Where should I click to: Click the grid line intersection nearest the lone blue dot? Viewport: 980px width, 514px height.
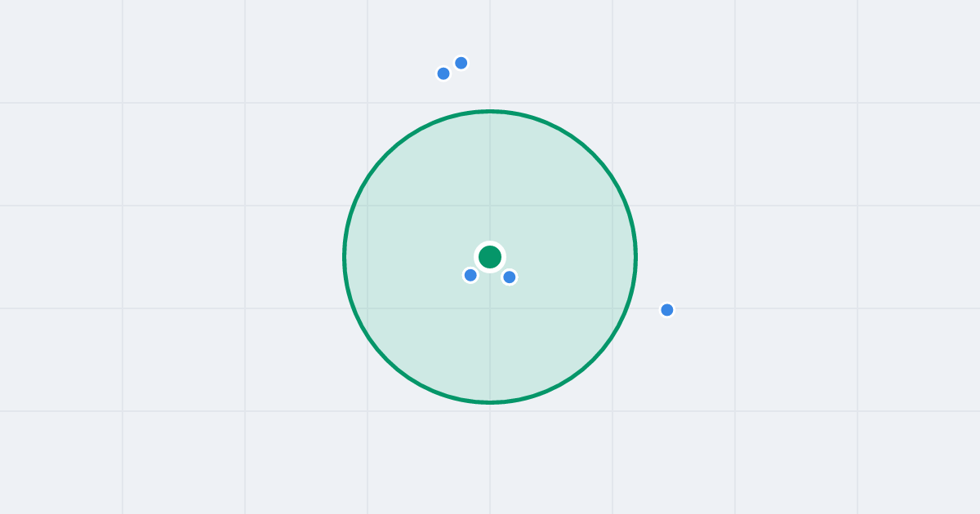(612, 308)
